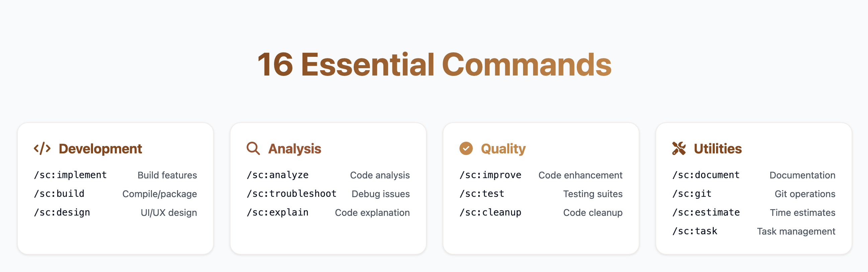Click the /sc:cleanup command

490,213
